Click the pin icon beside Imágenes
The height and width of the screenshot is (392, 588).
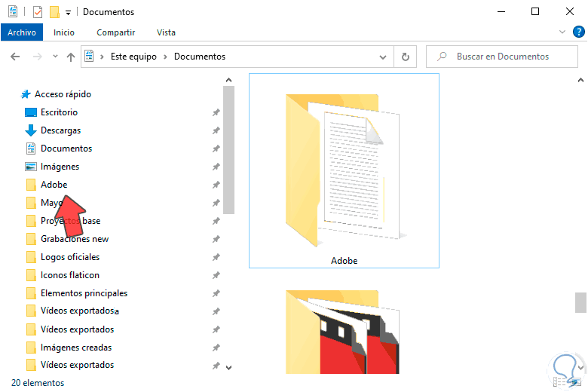pyautogui.click(x=216, y=167)
